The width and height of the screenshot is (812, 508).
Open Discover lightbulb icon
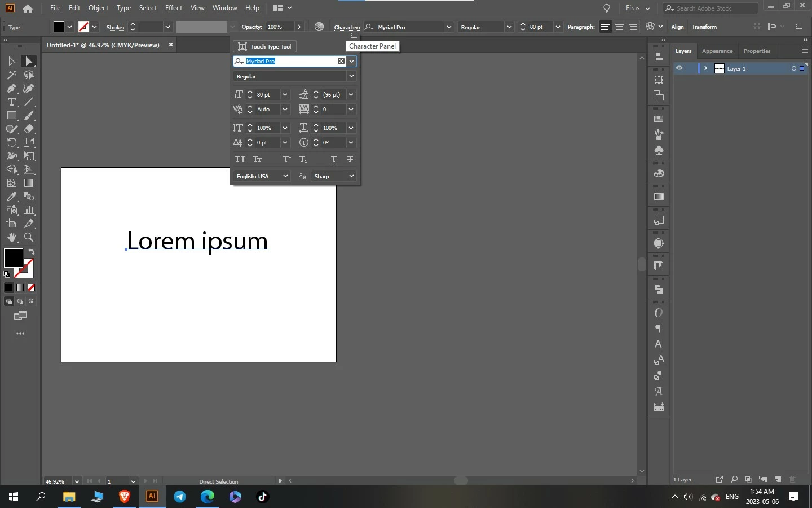pos(607,8)
